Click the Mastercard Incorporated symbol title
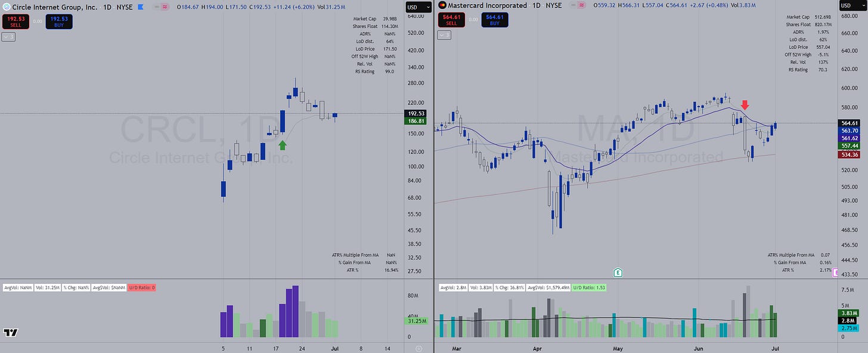The width and height of the screenshot is (868, 353). (x=486, y=5)
